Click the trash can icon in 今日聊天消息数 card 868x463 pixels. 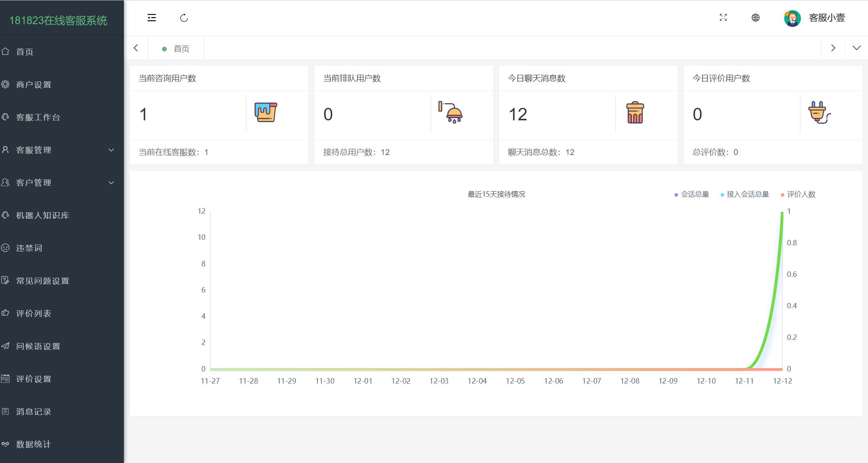[635, 113]
